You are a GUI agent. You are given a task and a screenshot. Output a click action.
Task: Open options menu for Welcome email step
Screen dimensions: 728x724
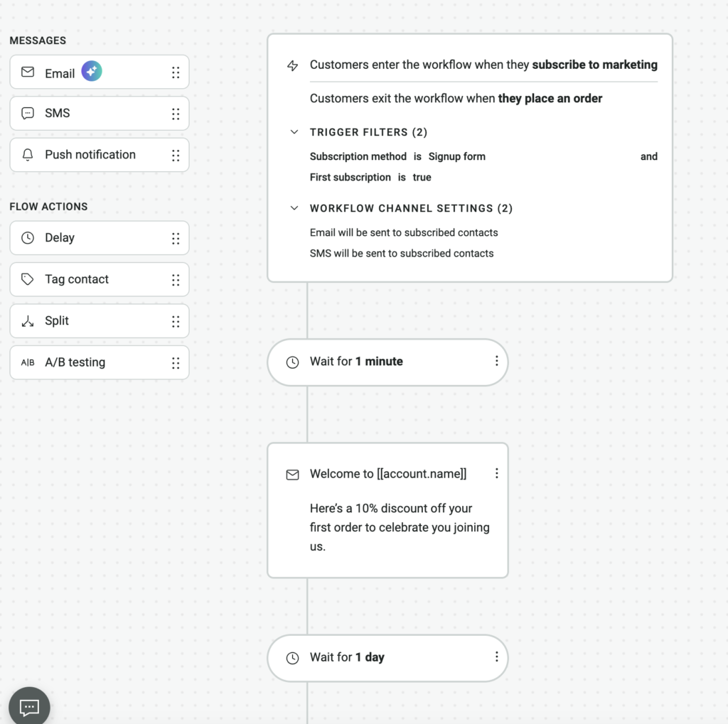496,473
